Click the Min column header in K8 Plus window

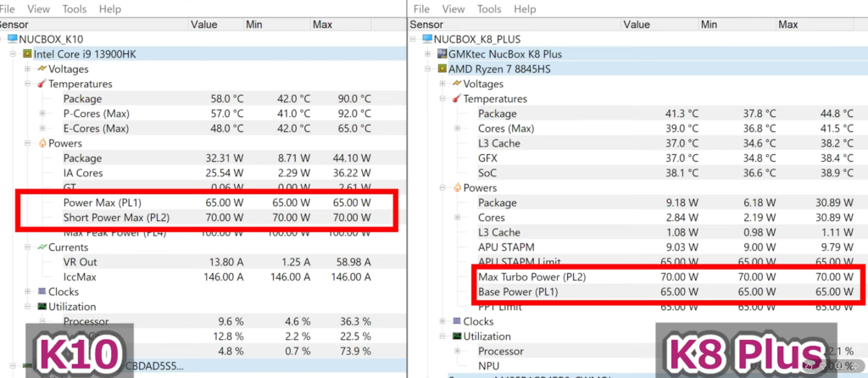click(x=710, y=25)
